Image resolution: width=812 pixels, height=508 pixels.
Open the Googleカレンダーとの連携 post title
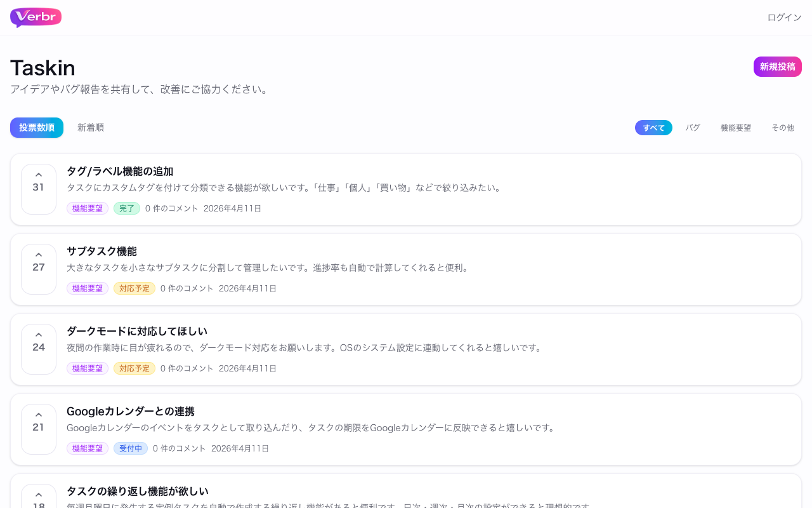[x=131, y=411]
